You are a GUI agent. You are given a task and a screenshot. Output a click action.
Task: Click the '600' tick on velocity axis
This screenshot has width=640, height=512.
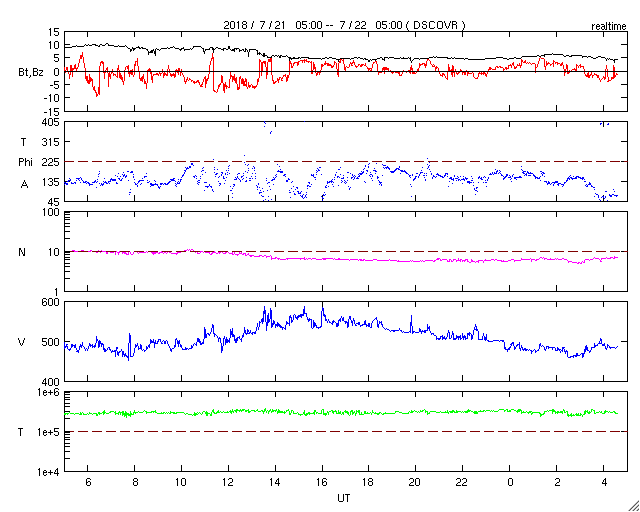coord(52,302)
